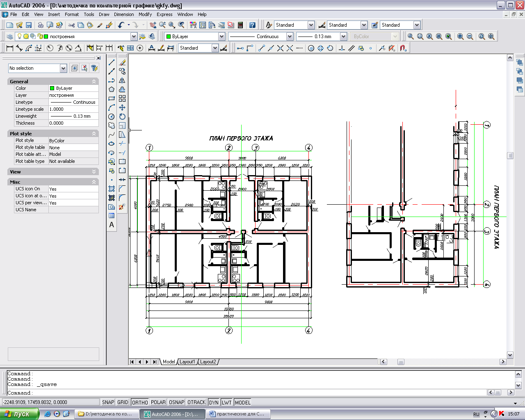Expand the View properties section
The image size is (525, 420).
pyautogui.click(x=94, y=172)
